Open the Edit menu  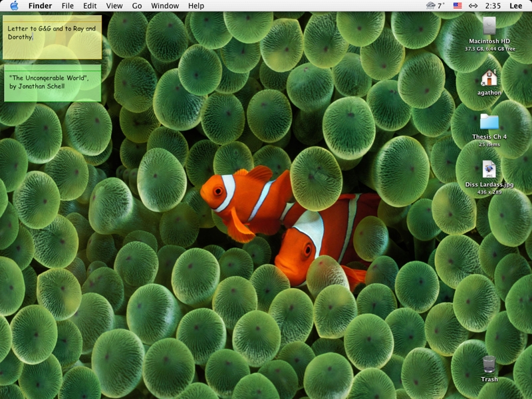tap(90, 6)
